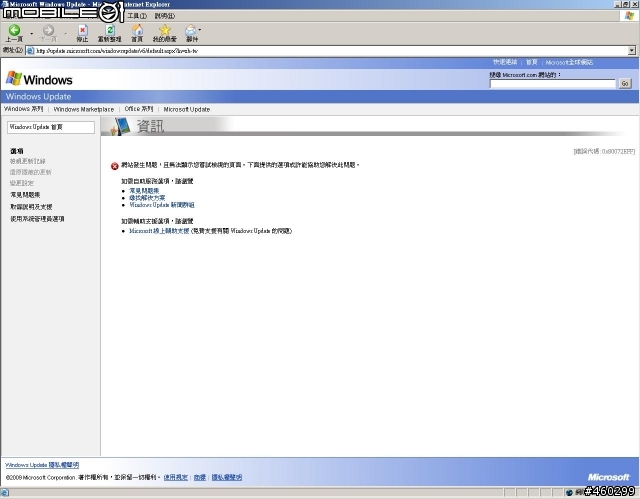The width and height of the screenshot is (640, 499).
Task: Select Windows Update 首頁 in sidebar
Action: (x=51, y=127)
